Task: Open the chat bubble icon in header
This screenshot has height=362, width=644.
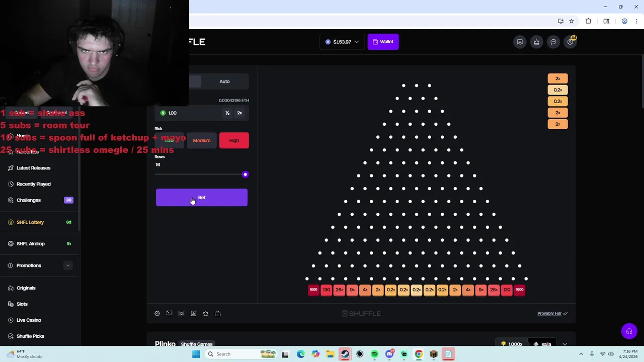Action: (x=553, y=42)
